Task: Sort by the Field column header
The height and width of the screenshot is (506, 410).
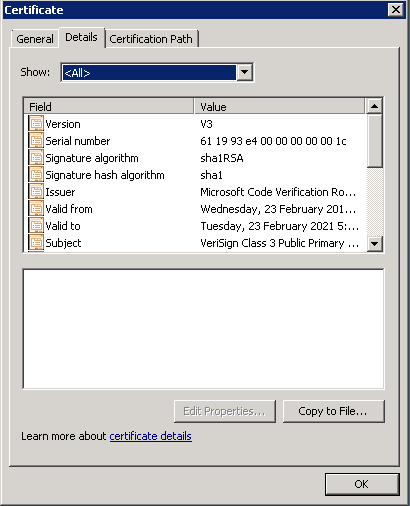Action: 109,107
